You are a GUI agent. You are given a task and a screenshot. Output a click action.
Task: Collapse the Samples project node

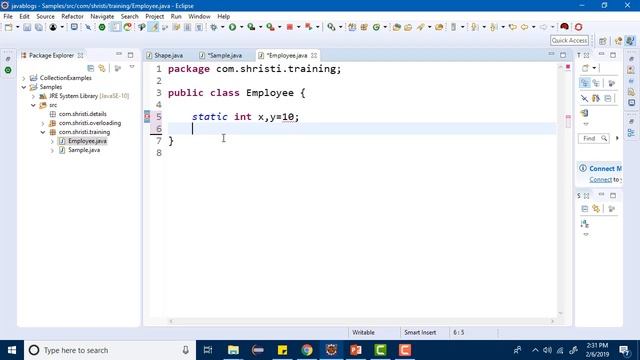24,87
